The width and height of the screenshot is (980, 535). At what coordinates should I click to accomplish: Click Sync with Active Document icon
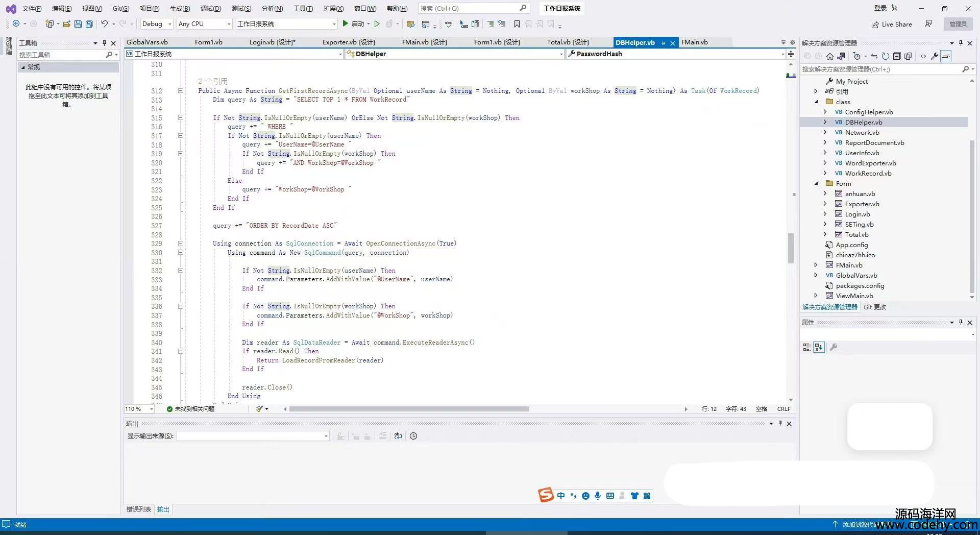pyautogui.click(x=874, y=56)
